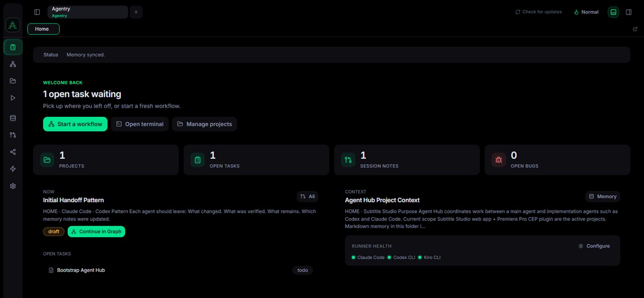Viewport: 644px width, 298px height.
Task: Click the document icon beside Bootstrap Agent Hub
Action: [51, 270]
